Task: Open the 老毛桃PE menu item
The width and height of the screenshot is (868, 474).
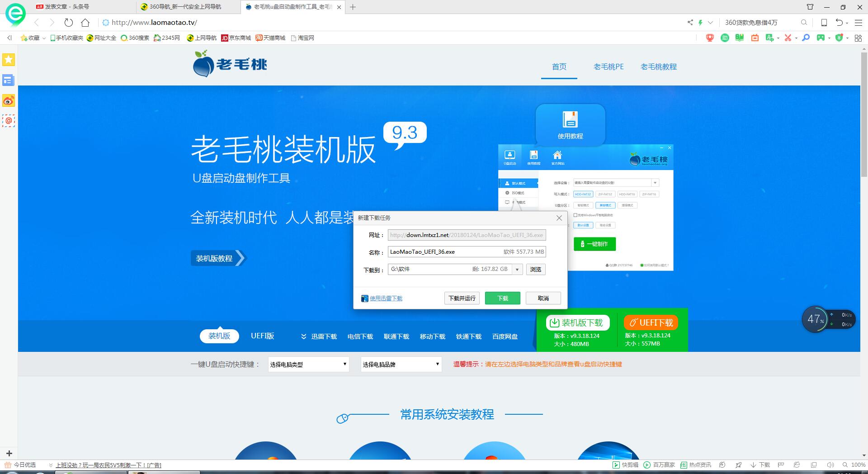Action: (x=609, y=66)
